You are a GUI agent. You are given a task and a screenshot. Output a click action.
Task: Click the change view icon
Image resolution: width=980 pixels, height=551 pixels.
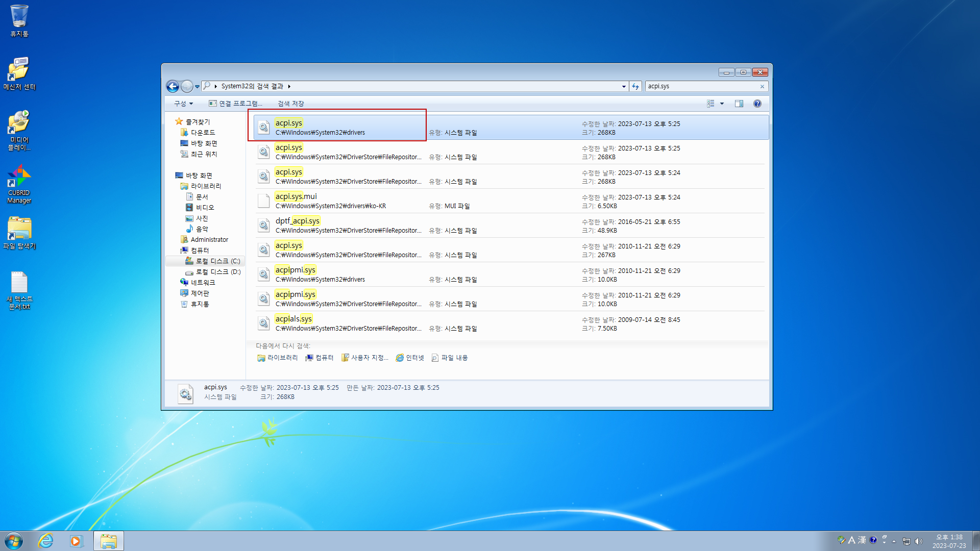[710, 104]
